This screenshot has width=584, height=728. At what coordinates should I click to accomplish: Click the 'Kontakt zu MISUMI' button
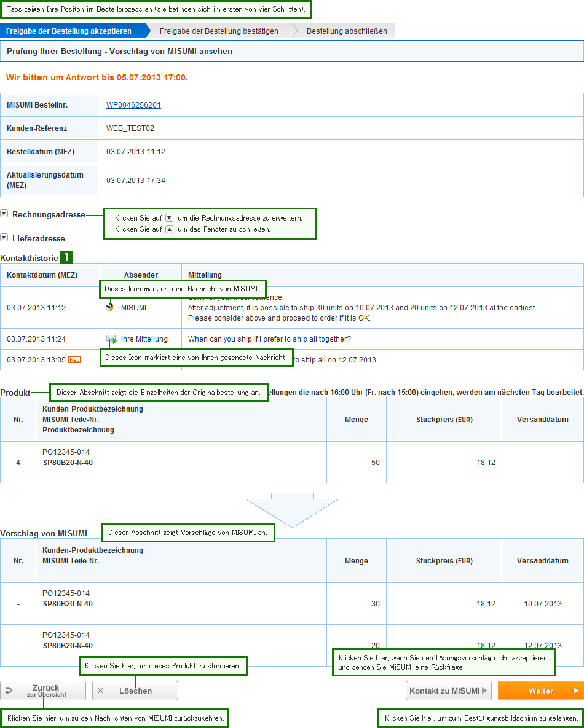(448, 691)
